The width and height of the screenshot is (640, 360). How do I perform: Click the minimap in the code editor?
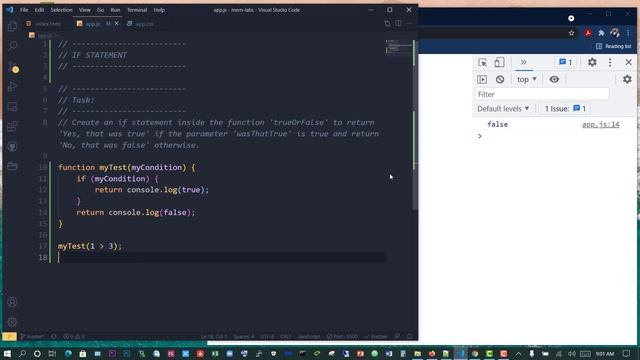398,46
